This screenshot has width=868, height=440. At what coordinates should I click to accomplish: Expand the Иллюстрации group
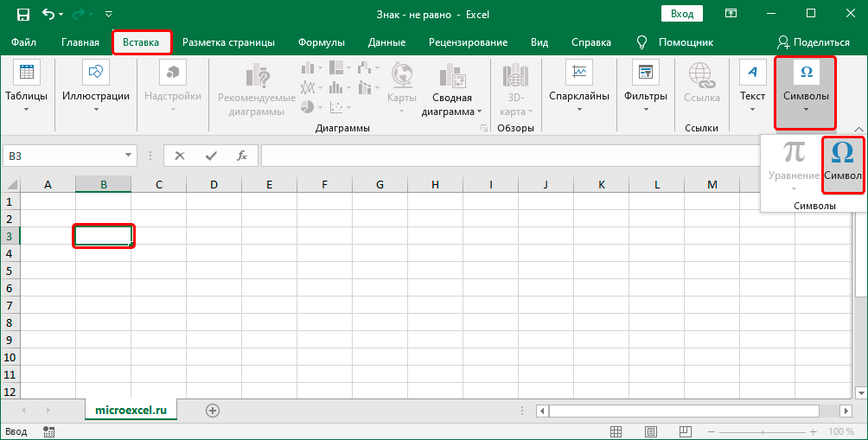click(x=96, y=87)
